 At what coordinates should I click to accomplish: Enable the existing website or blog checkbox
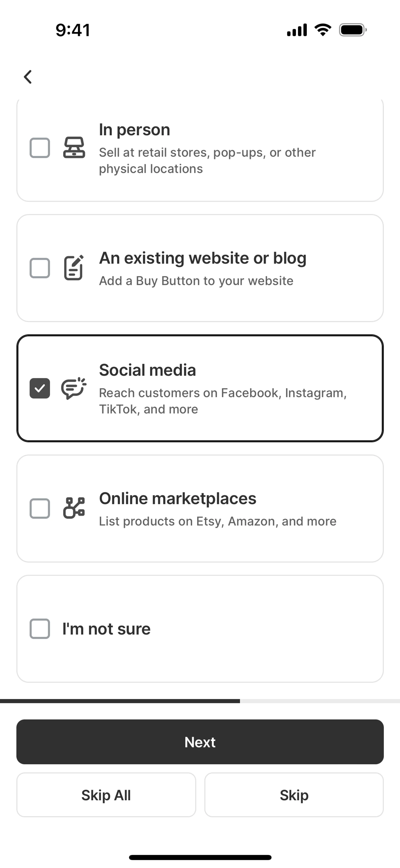pos(40,268)
